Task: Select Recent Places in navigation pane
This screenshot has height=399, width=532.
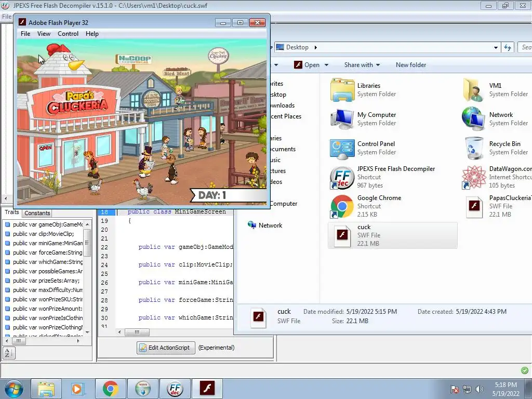Action: (286, 116)
